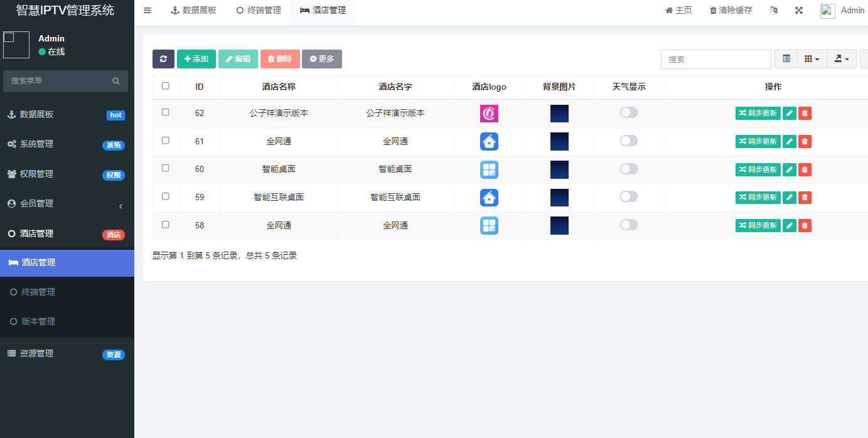Click the sidebar menu search magnifier icon

[116, 81]
